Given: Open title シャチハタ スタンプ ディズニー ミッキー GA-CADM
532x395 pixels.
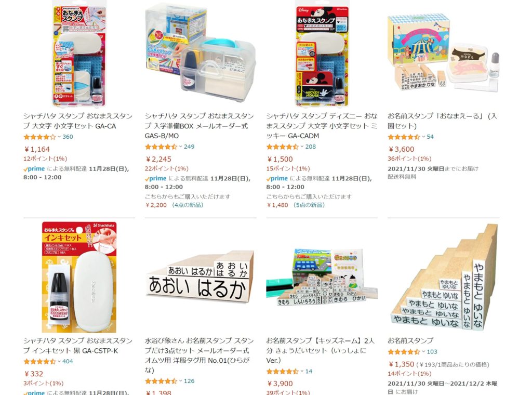Looking at the screenshot, I should pos(322,126).
